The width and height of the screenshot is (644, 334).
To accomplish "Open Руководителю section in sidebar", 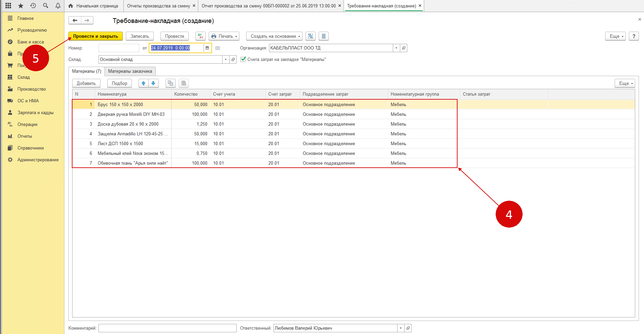I will click(x=32, y=30).
